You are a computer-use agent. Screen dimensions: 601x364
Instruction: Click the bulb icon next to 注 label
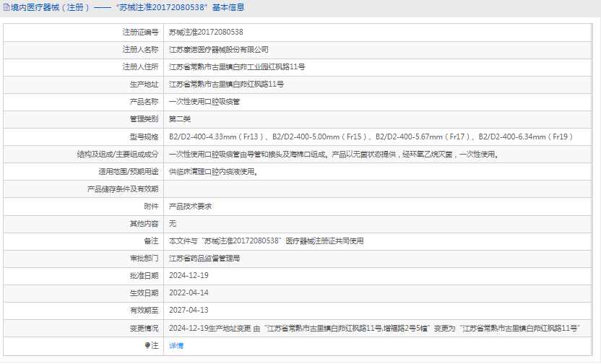(x=147, y=346)
